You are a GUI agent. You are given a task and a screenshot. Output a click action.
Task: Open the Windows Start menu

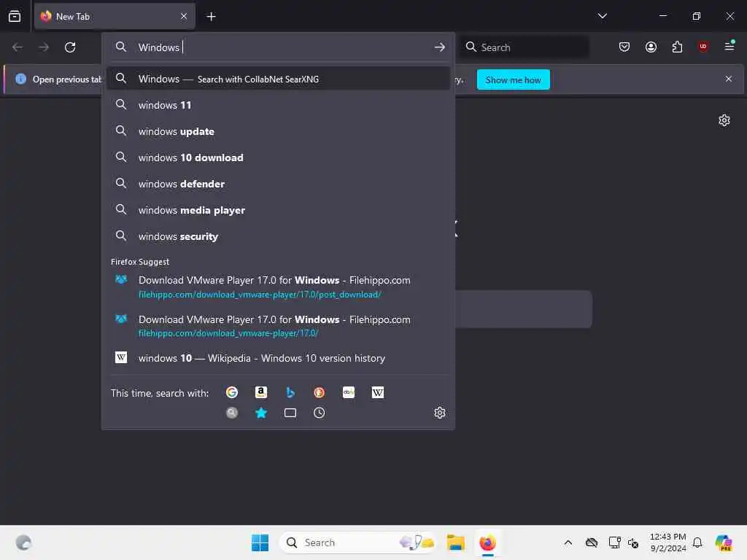click(x=260, y=542)
